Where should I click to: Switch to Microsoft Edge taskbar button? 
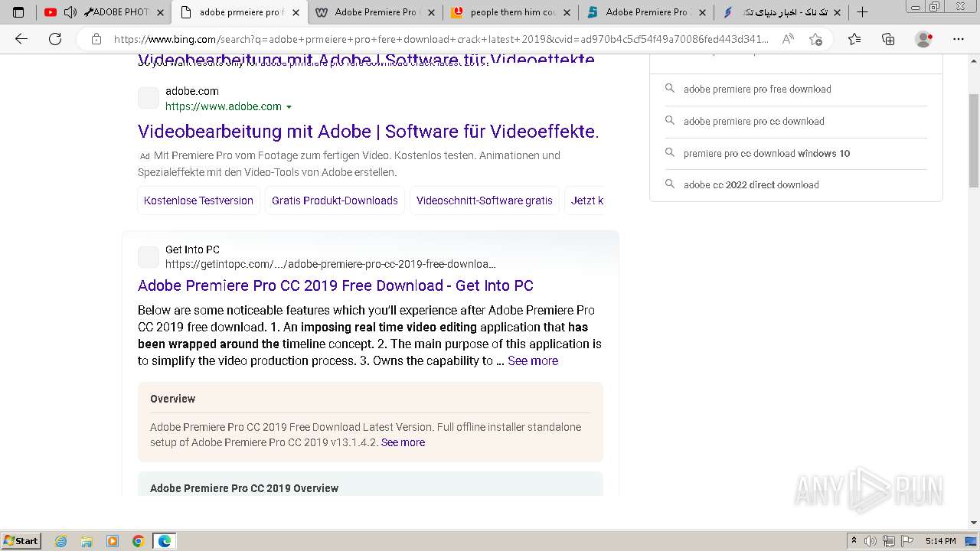165,541
